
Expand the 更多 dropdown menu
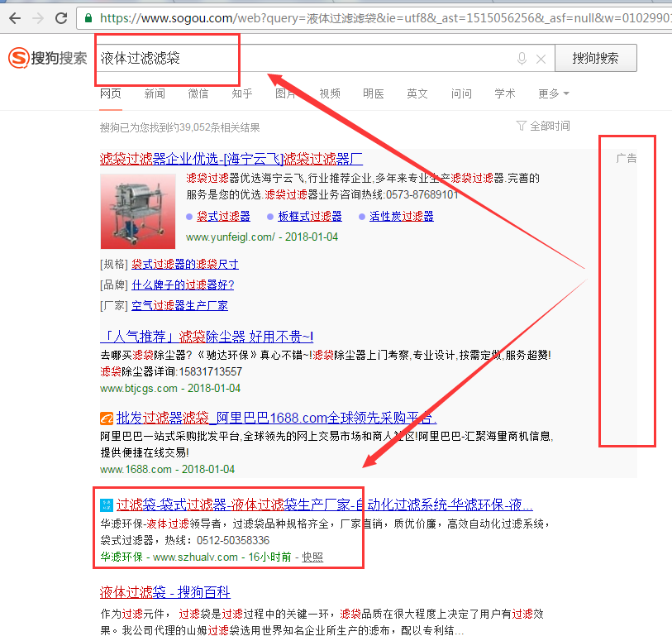pyautogui.click(x=553, y=93)
